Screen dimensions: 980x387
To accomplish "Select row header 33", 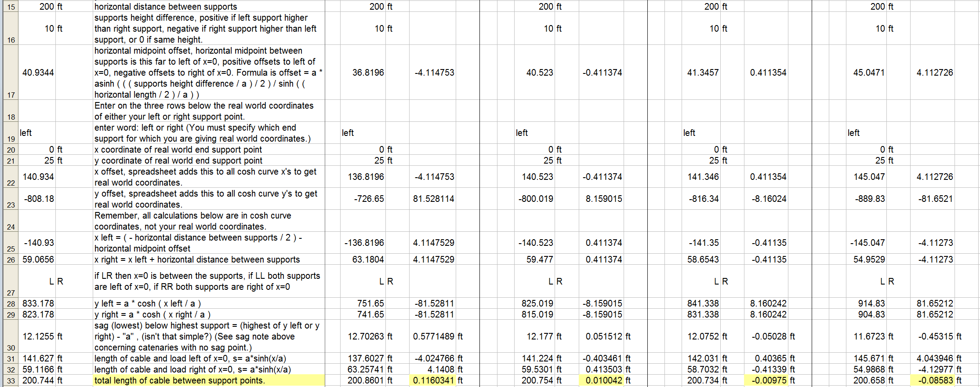I will (x=11, y=380).
